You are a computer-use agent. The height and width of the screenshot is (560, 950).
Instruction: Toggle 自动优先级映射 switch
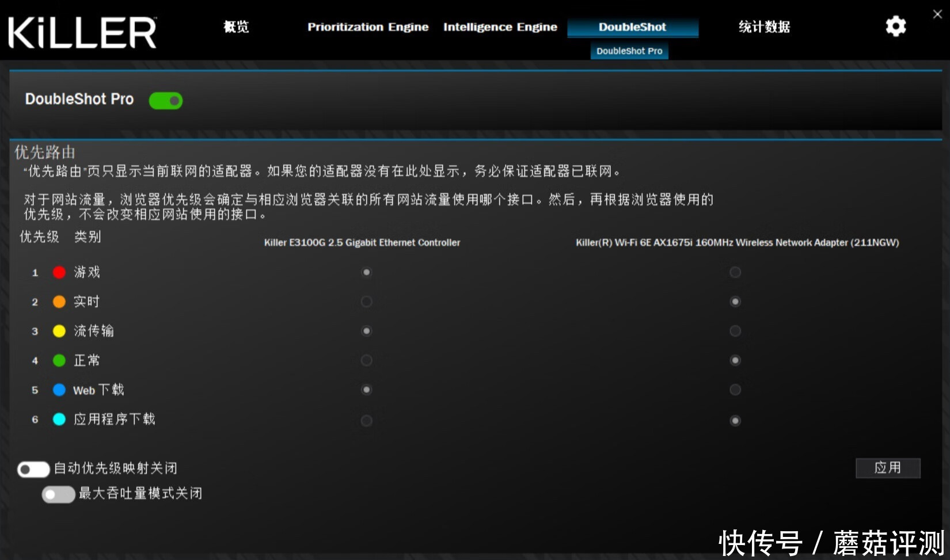tap(33, 470)
